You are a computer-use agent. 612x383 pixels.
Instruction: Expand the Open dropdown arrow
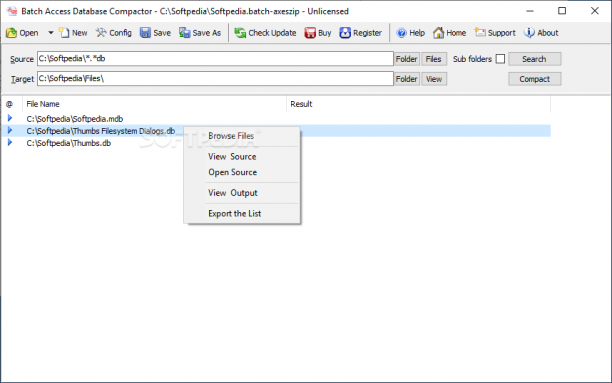51,33
